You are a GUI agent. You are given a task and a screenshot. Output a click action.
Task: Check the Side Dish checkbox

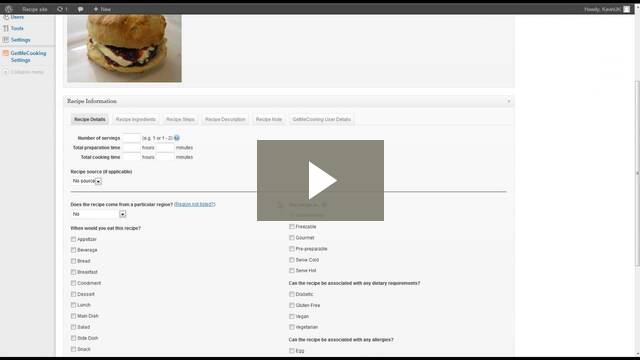tap(73, 338)
